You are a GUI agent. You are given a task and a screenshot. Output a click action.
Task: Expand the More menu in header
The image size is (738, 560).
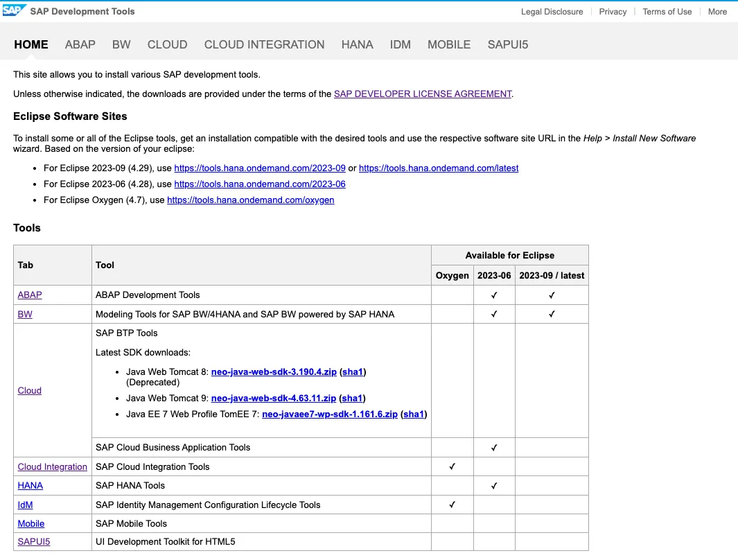717,12
